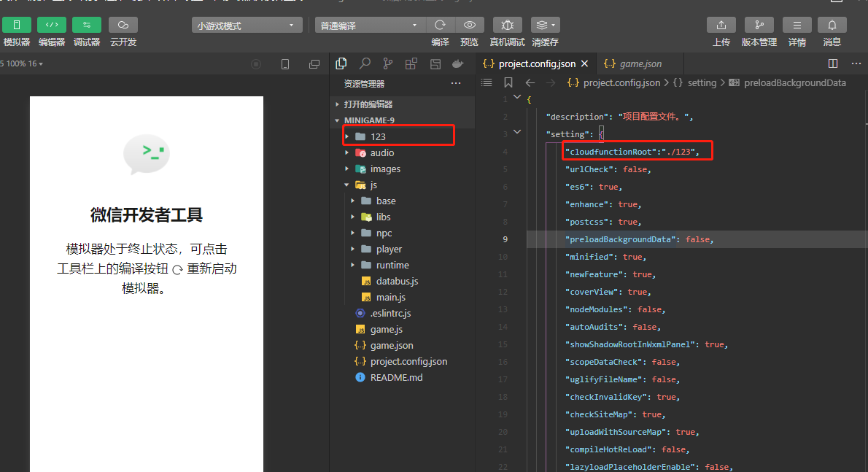Open the 清缓存 clear cache dropdown
Viewport: 868px width, 472px height.
(546, 26)
